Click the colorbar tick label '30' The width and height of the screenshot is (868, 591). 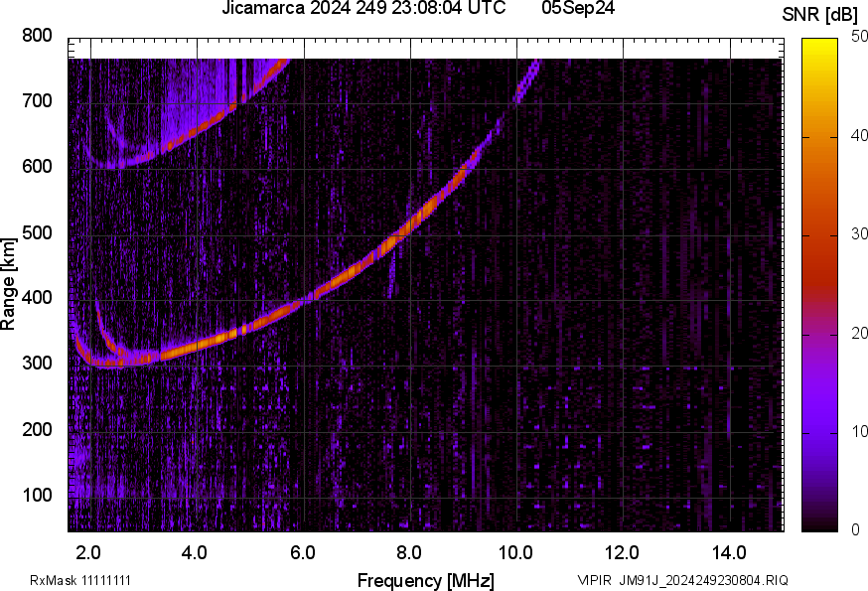[x=859, y=233]
